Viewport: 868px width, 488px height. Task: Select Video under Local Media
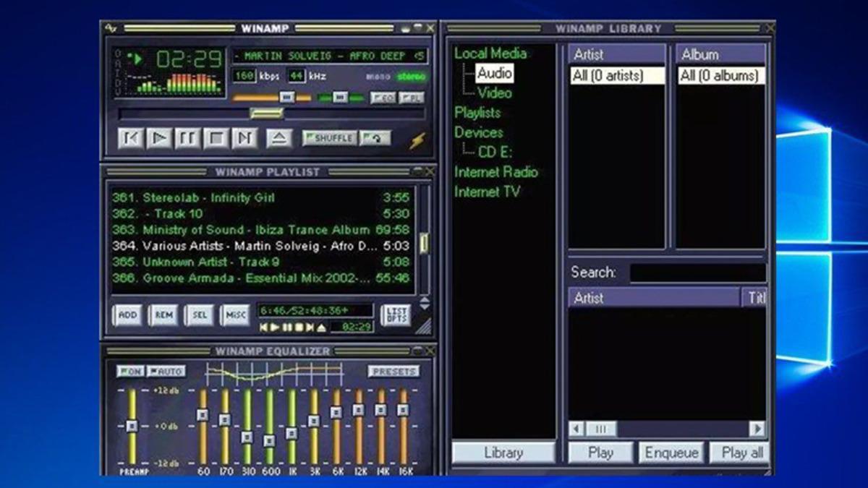[495, 93]
